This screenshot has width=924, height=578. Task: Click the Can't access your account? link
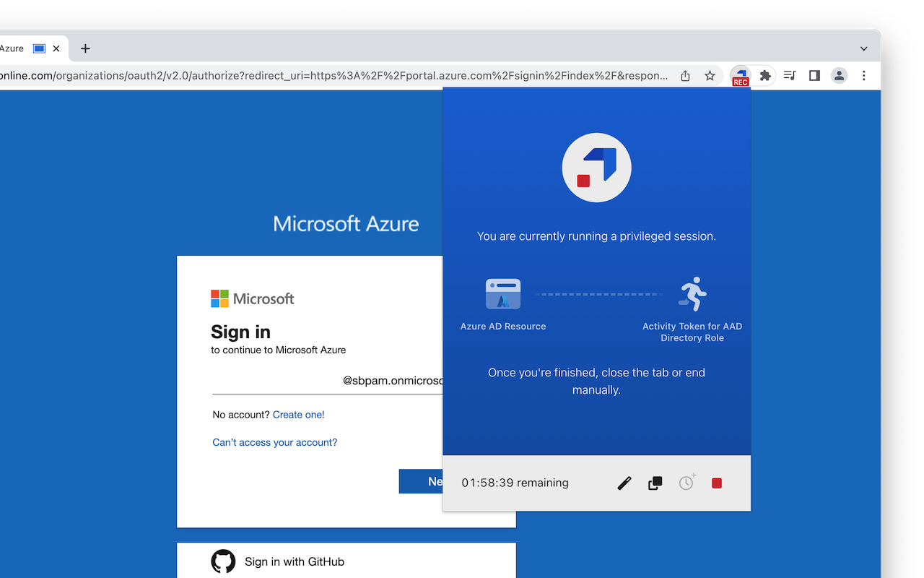pos(274,441)
